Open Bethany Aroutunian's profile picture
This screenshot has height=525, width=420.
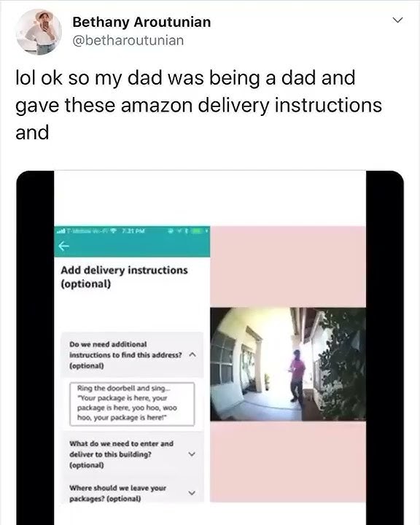pos(39,32)
